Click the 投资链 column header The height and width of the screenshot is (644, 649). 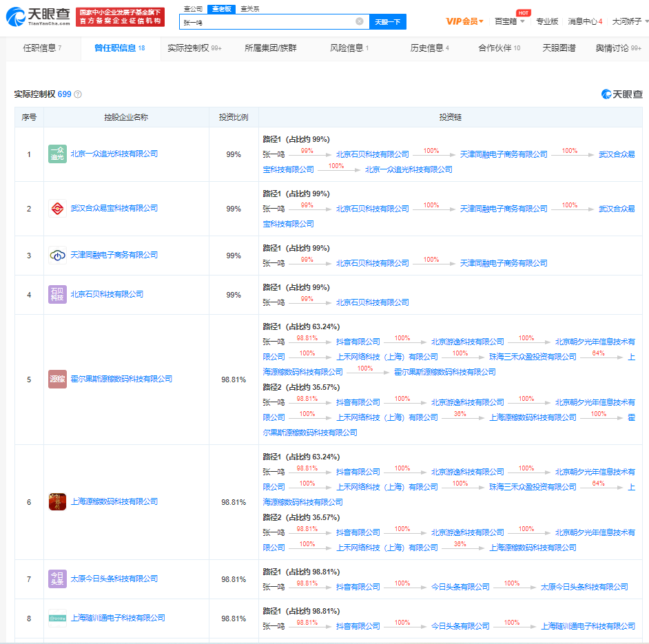(451, 117)
